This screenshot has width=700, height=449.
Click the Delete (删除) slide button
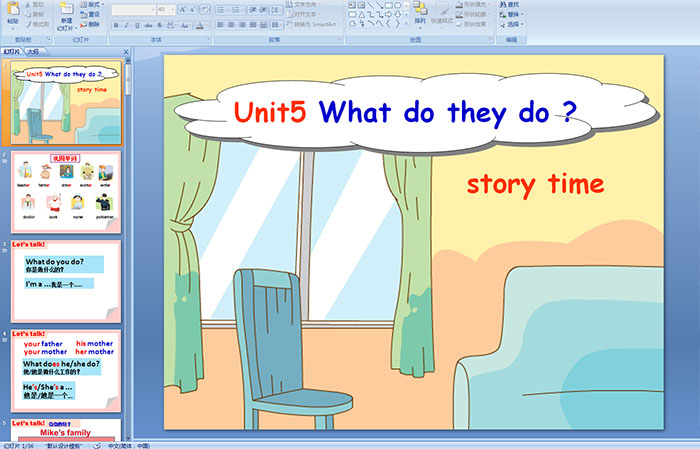pyautogui.click(x=90, y=24)
